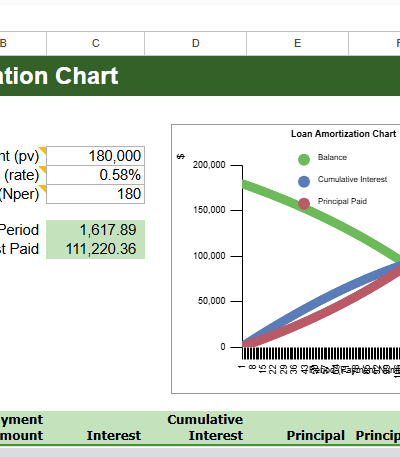Click the Interest column heading in column C

(x=114, y=435)
